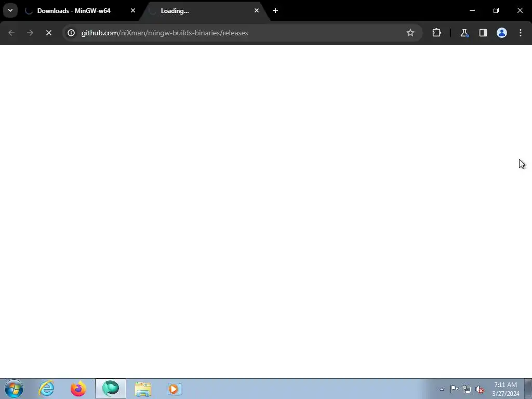Open the Chrome three-dot menu
Image resolution: width=532 pixels, height=399 pixels.
tap(521, 33)
